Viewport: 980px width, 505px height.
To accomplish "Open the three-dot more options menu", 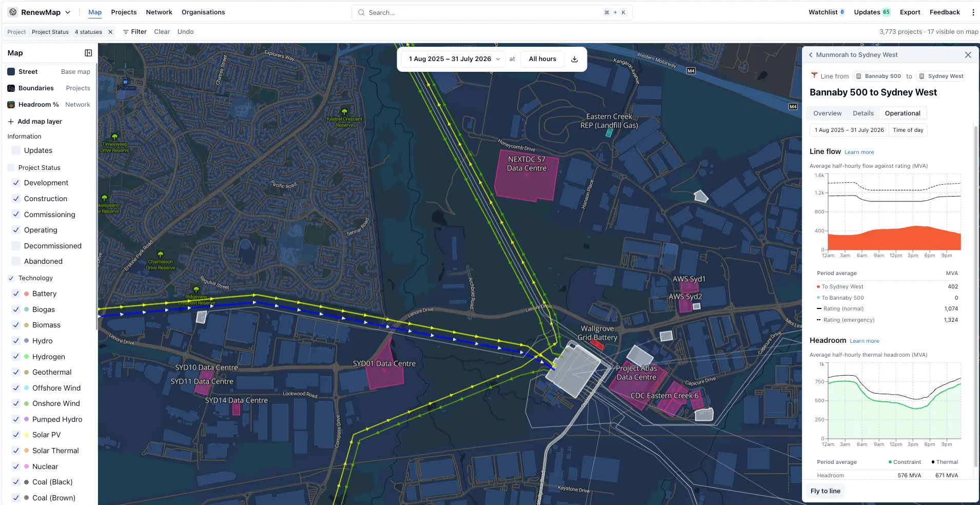I will (973, 12).
